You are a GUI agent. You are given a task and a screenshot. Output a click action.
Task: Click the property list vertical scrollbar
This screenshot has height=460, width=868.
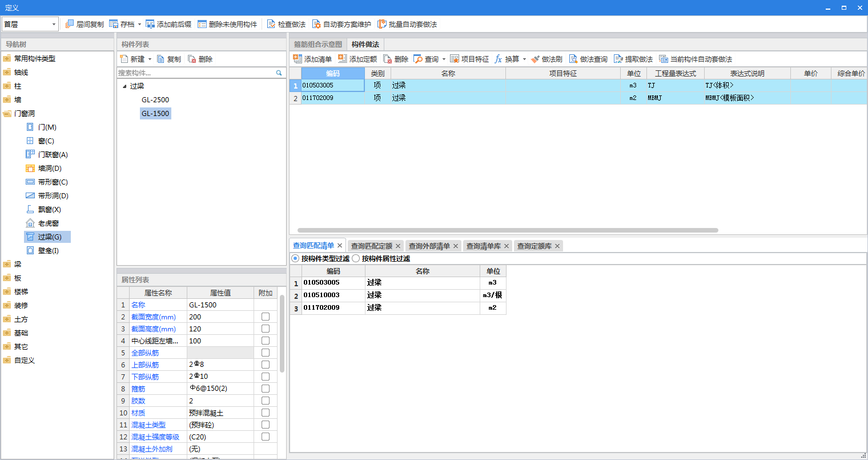pos(282,334)
